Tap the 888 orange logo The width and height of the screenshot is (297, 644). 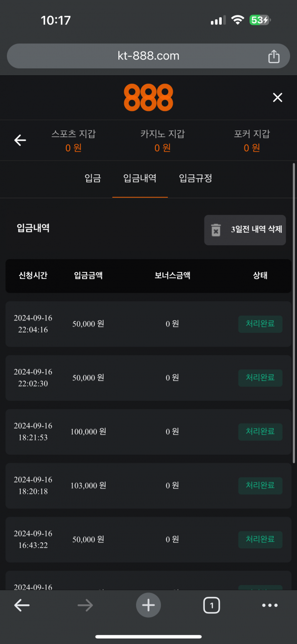coord(148,98)
